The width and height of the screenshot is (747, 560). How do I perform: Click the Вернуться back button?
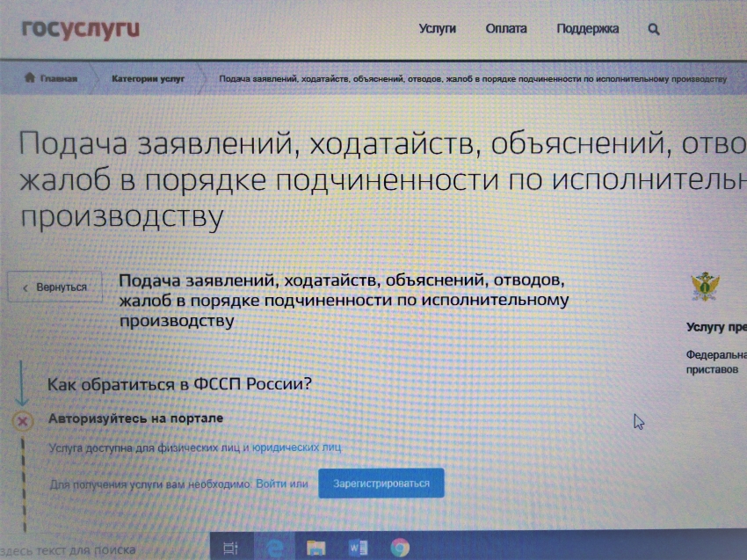click(x=54, y=287)
